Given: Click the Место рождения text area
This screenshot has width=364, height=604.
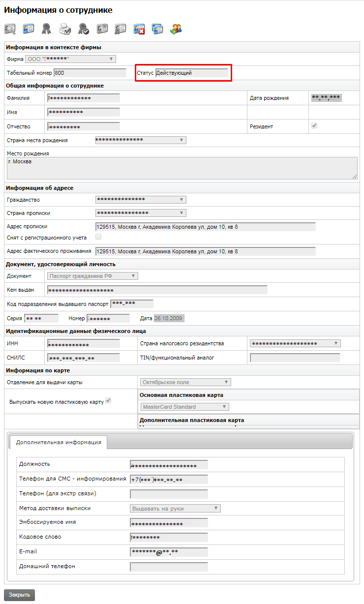Looking at the screenshot, I should click(x=182, y=168).
